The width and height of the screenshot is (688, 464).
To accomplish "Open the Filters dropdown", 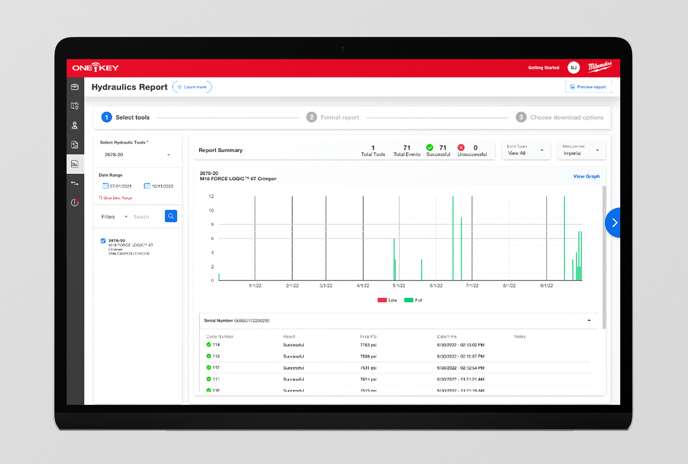I will (x=114, y=217).
